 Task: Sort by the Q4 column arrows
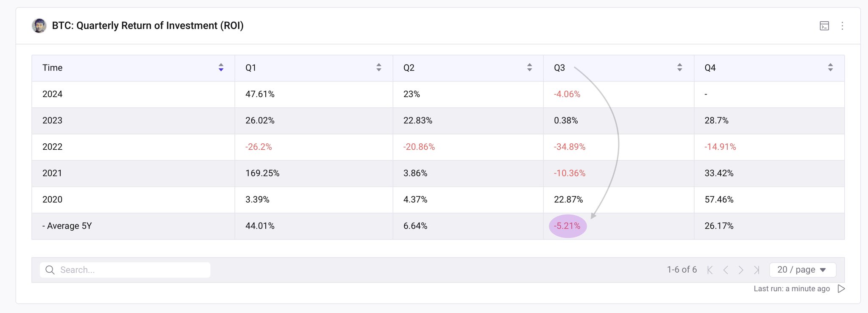[x=830, y=67]
